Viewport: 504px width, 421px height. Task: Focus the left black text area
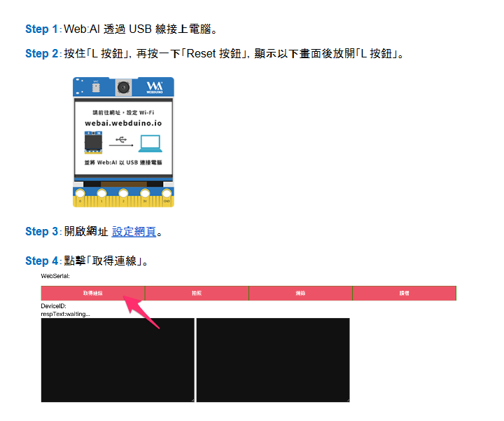(118, 359)
